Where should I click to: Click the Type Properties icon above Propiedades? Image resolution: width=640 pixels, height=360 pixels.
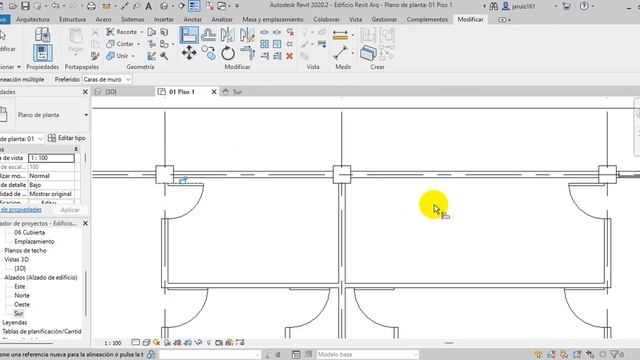[42, 35]
